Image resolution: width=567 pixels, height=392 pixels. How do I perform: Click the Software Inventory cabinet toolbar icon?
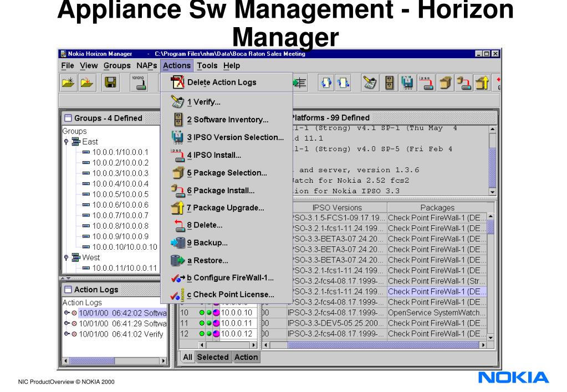389,82
